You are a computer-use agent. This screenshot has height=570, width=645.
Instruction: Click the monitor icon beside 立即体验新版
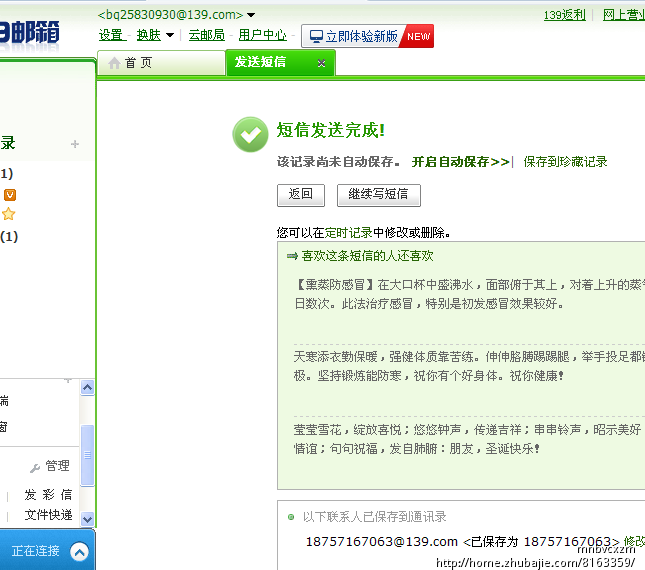316,36
